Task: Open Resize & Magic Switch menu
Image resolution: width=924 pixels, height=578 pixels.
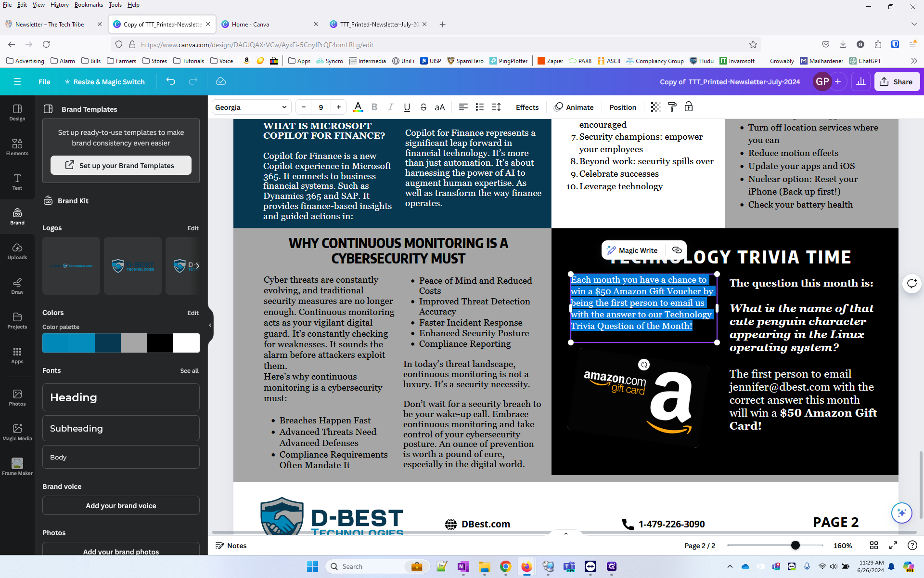Action: 104,81
